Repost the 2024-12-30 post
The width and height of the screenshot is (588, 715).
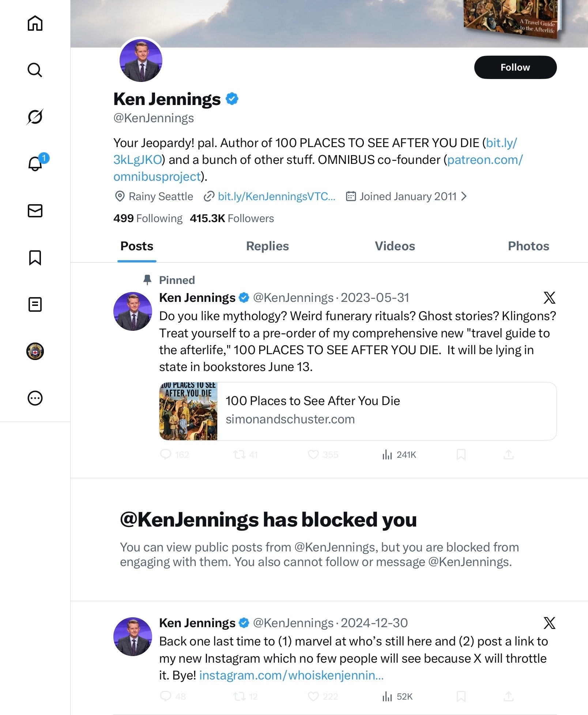pos(240,696)
